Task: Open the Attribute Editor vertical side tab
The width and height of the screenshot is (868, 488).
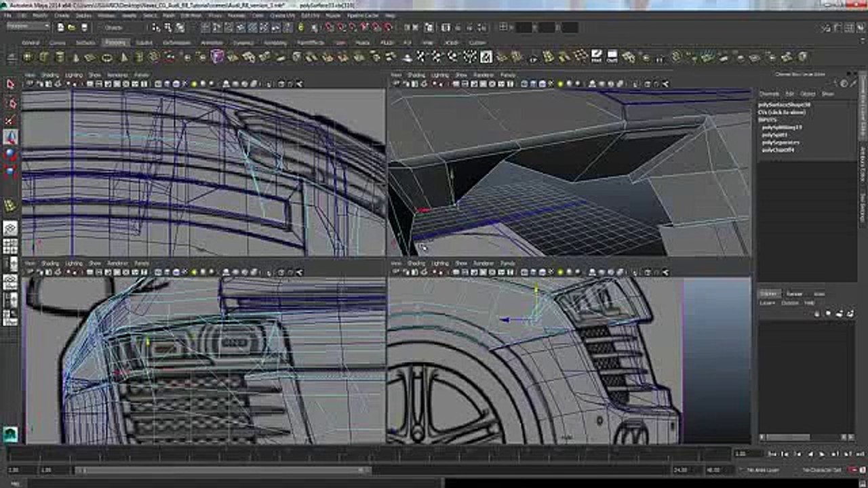Action: pyautogui.click(x=863, y=163)
